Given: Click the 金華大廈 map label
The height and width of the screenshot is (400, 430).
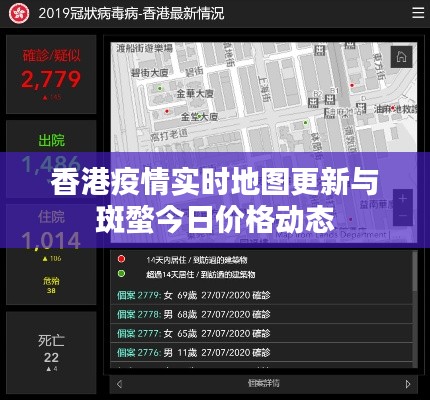Looking at the screenshot, I should click(195, 94).
